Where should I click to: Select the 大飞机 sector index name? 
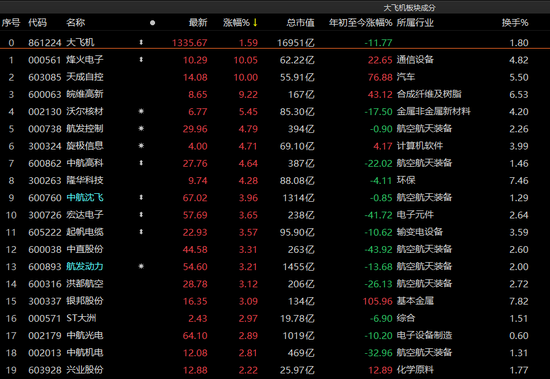tap(80, 42)
